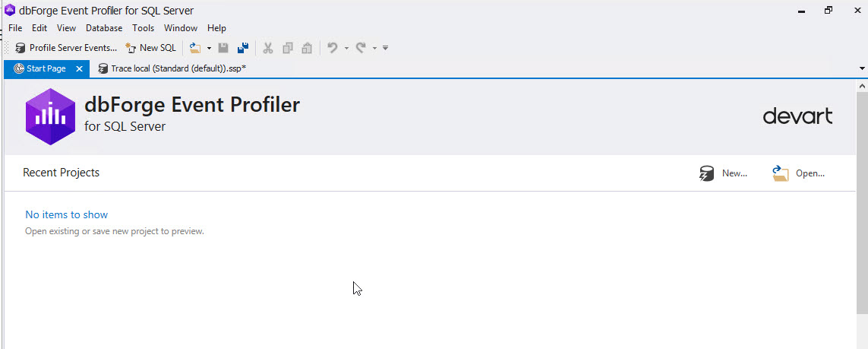Image resolution: width=868 pixels, height=349 pixels.
Task: Click the New SQL toolbar button
Action: click(150, 48)
